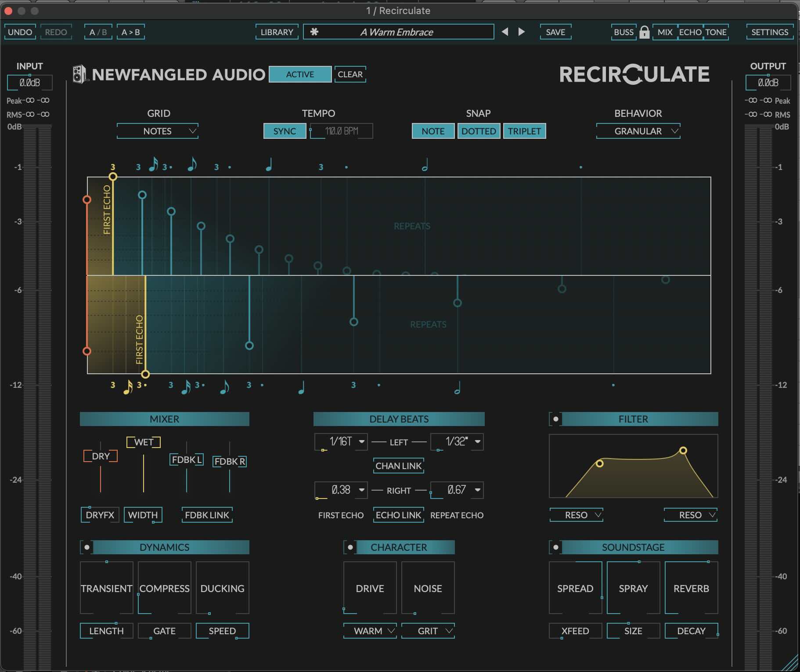The height and width of the screenshot is (672, 800).
Task: Toggle tempo SYNC
Action: (285, 131)
